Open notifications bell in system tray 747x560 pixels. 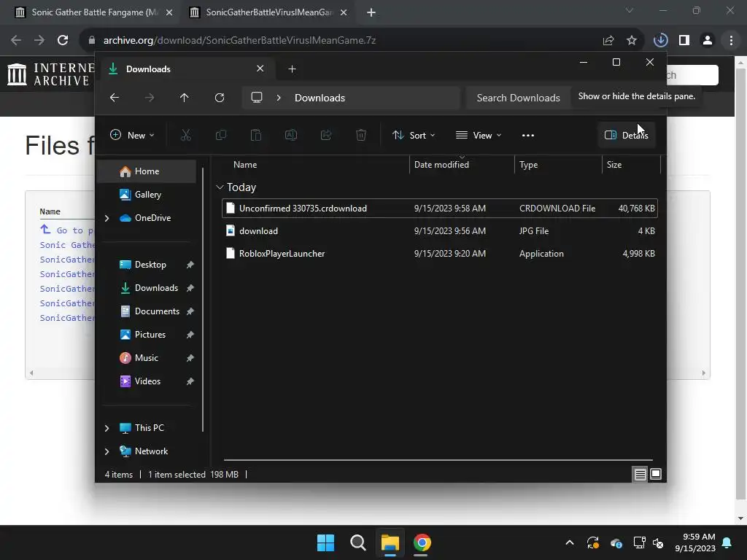[727, 542]
